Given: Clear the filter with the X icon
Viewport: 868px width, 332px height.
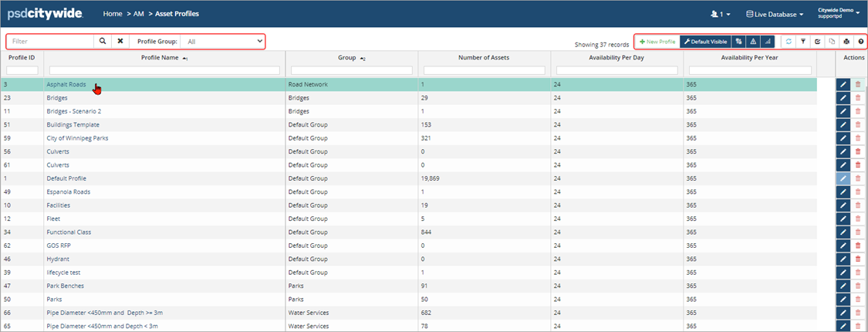Looking at the screenshot, I should [120, 41].
